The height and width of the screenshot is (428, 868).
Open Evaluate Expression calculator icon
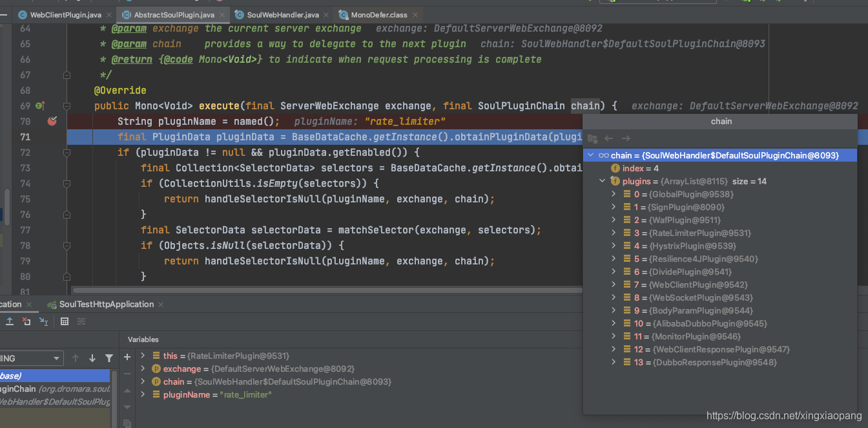pos(65,321)
